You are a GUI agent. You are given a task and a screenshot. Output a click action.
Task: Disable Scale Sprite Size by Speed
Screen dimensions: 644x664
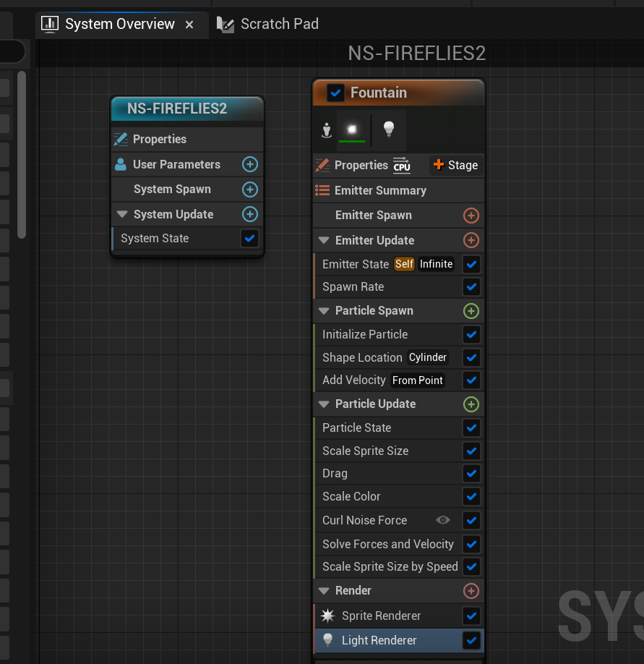[x=471, y=566]
